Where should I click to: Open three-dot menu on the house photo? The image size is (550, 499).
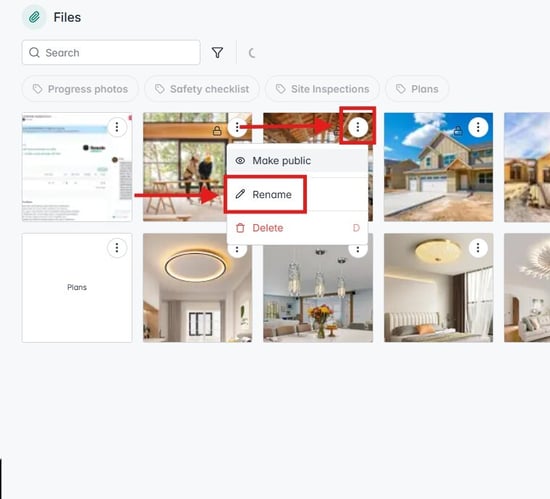click(478, 127)
